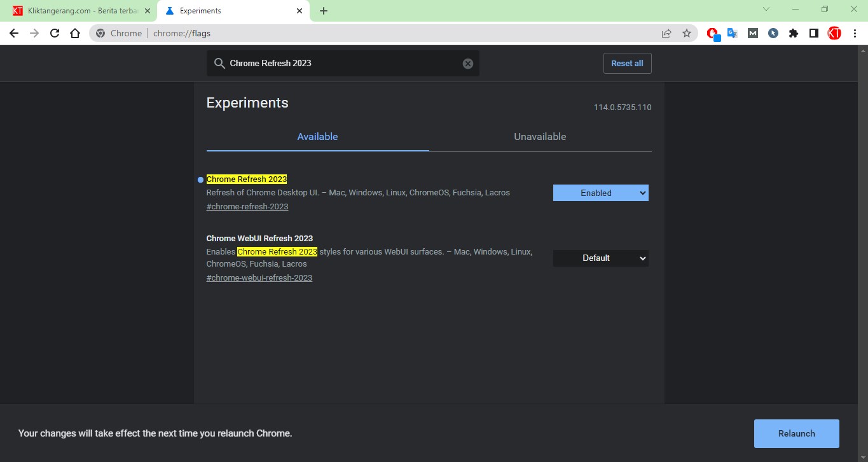Minimize the Chrome window
868x462 pixels.
(796, 10)
